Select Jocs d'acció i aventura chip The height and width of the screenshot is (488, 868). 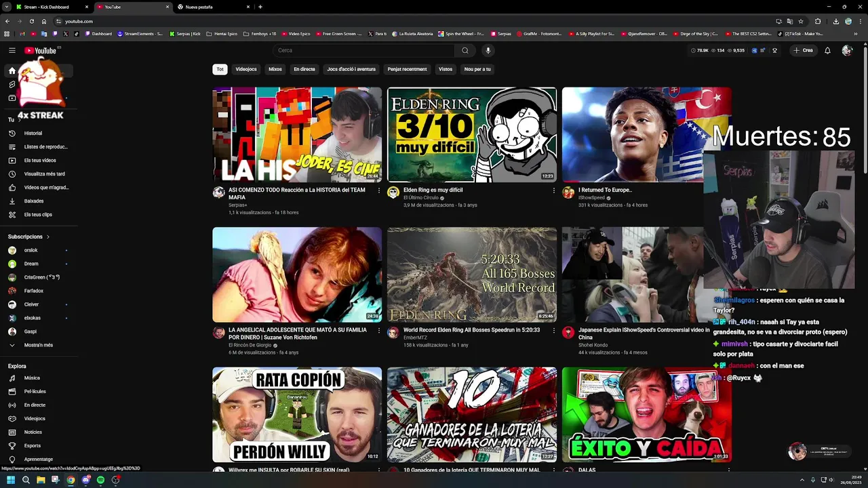tap(351, 69)
